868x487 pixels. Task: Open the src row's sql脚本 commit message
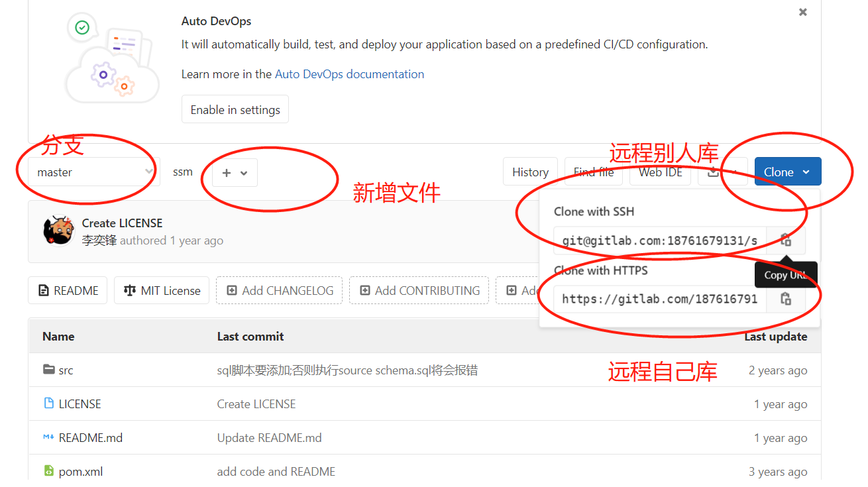[x=347, y=370]
